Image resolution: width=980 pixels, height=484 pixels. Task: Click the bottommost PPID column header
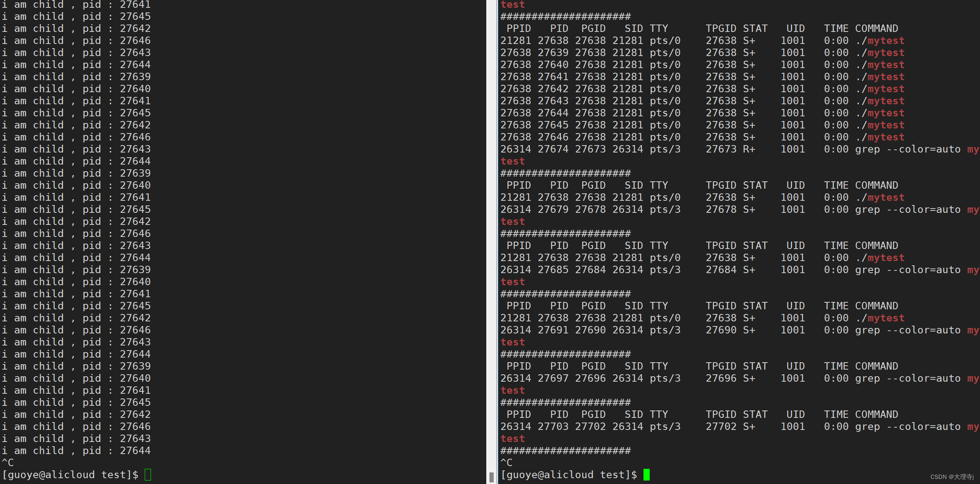point(519,415)
